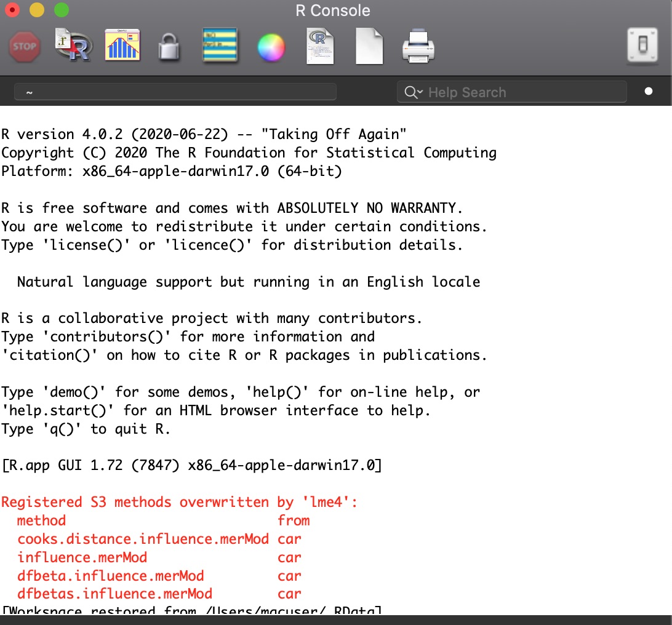Image resolution: width=672 pixels, height=625 pixels.
Task: Click the yellow minimize window button
Action: (x=37, y=10)
